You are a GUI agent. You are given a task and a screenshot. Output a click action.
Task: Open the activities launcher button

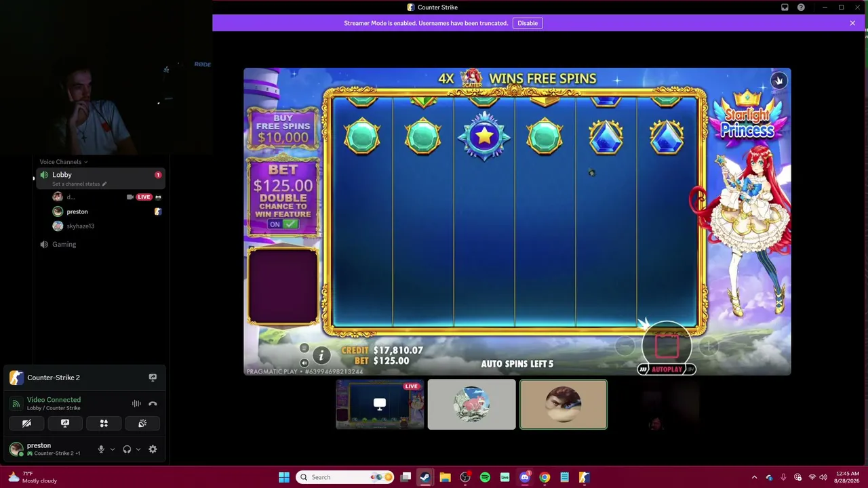click(x=104, y=424)
